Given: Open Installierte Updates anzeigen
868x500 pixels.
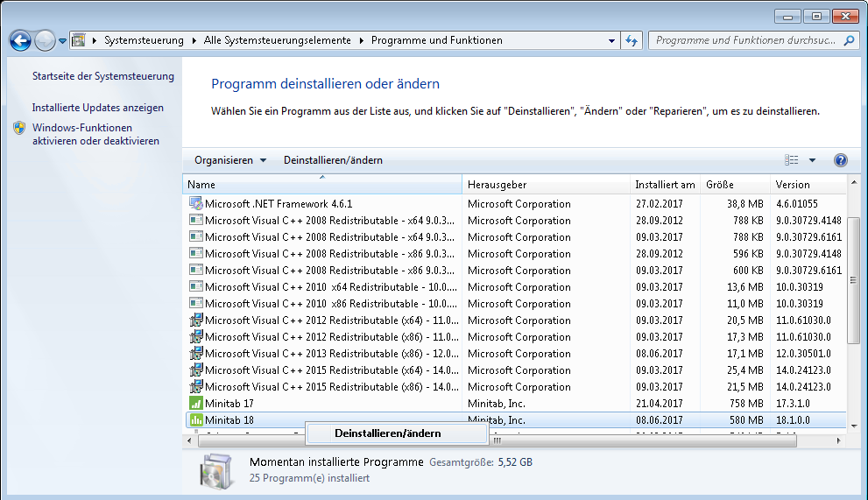Looking at the screenshot, I should coord(98,108).
